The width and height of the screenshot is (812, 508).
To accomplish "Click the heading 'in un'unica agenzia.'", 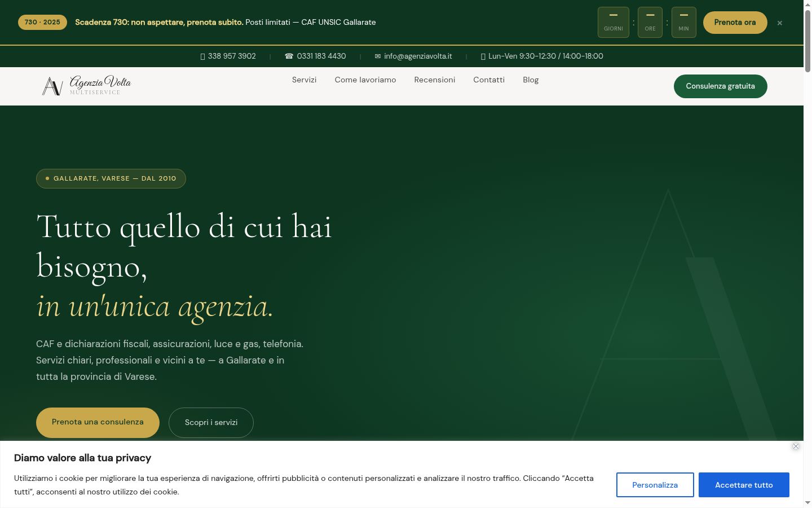I will point(155,306).
